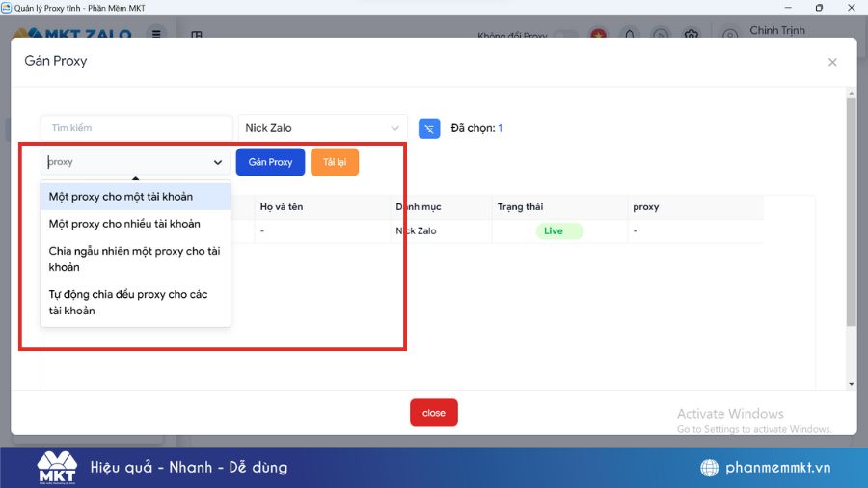Screen dimensions: 868x488
Task: Click the blue Gán Proxy button
Action: coord(270,162)
